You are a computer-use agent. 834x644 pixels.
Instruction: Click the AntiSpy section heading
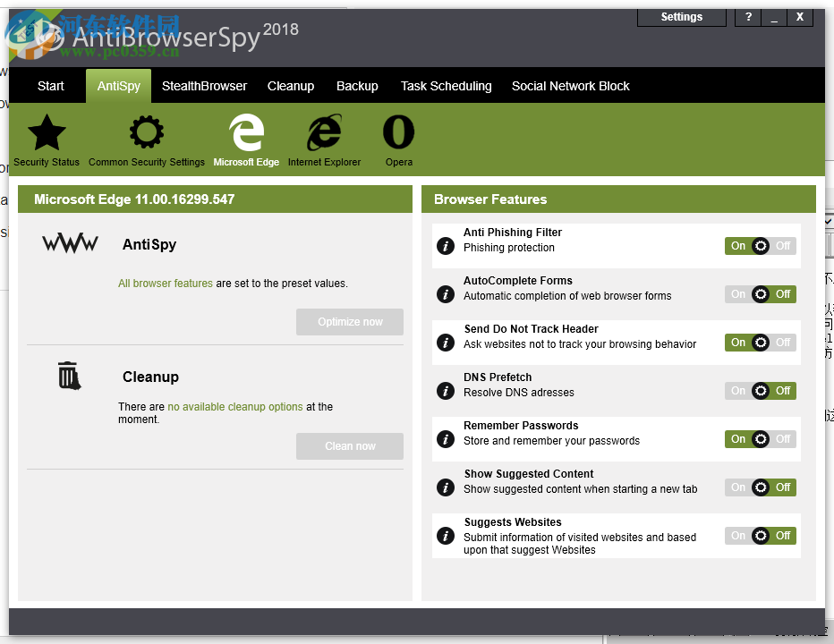[149, 244]
